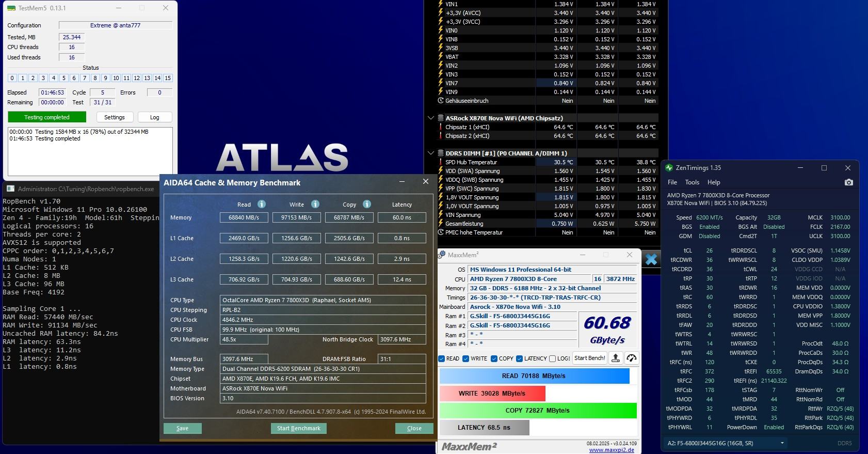The width and height of the screenshot is (868, 454).
Task: Click thermometer icon beside Chipsatz 1 (xHCI)
Action: (441, 127)
